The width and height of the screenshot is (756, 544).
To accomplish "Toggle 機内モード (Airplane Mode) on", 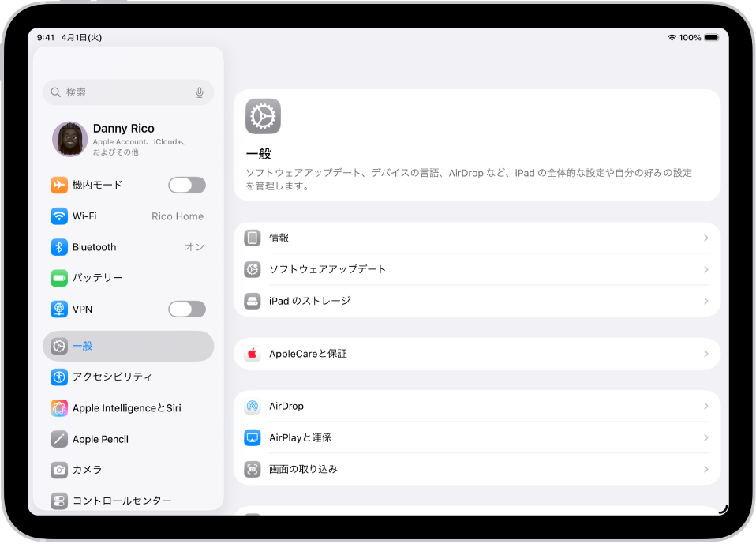I will tap(186, 185).
